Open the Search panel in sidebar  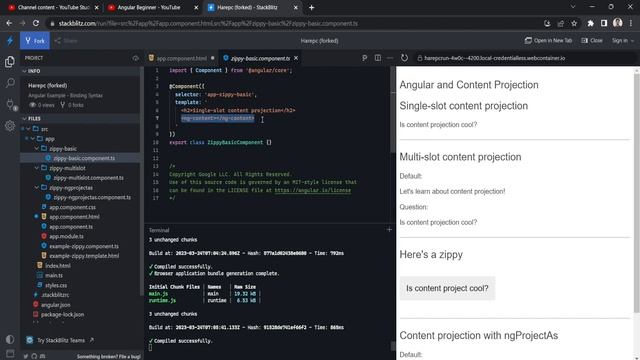click(x=10, y=83)
